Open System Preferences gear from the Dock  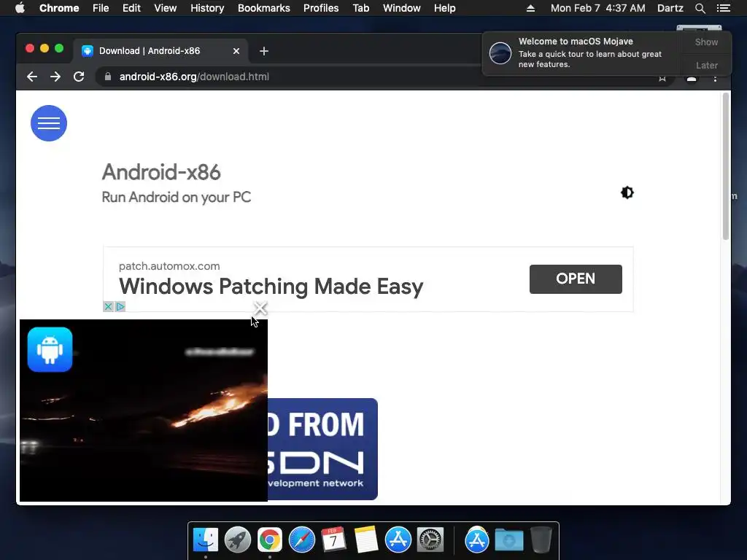point(430,540)
